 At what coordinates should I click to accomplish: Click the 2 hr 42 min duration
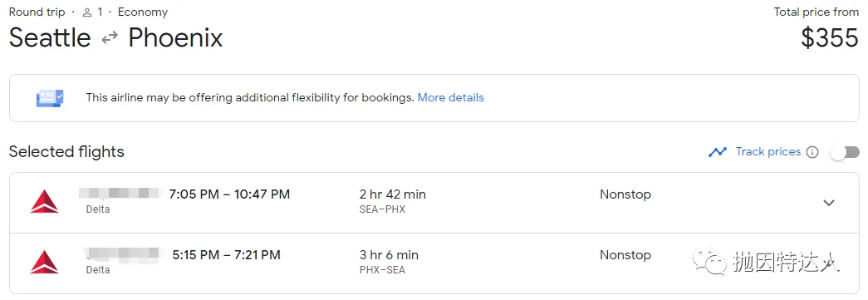click(393, 194)
